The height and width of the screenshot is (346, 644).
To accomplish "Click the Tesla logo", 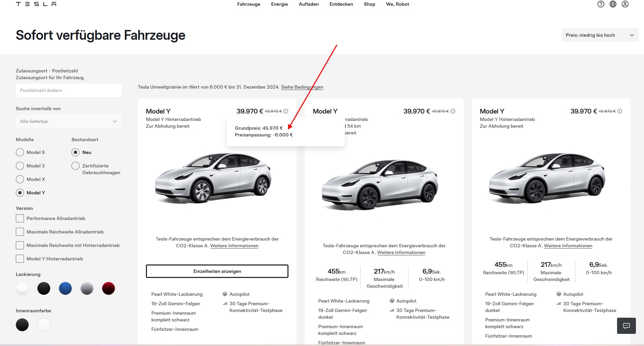I will pos(36,4).
